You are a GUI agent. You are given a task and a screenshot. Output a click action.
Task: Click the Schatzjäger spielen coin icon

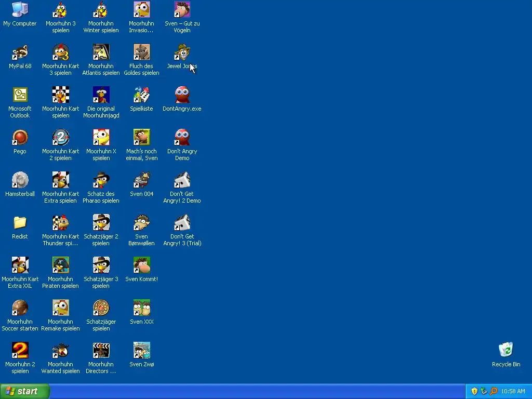coord(101,308)
